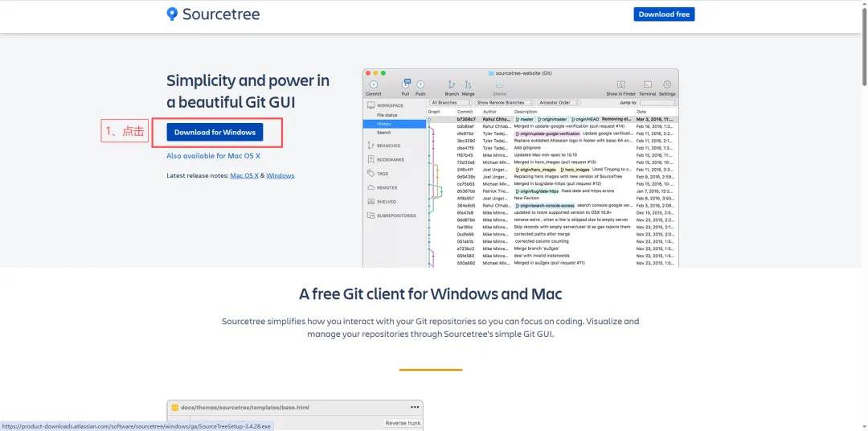The width and height of the screenshot is (868, 431).
Task: Click the origin/bug/date-https tag
Action: (x=537, y=191)
